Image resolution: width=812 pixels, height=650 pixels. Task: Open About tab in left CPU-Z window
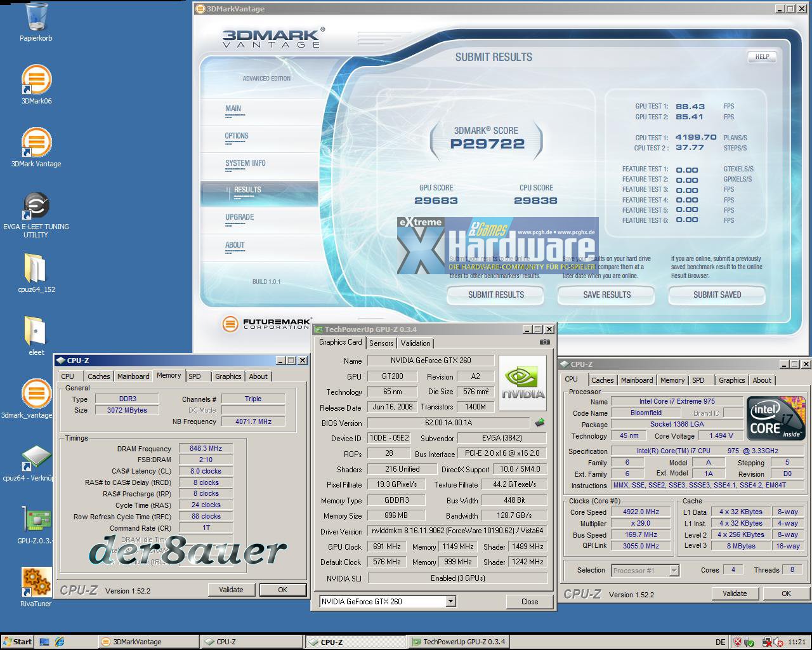[258, 376]
